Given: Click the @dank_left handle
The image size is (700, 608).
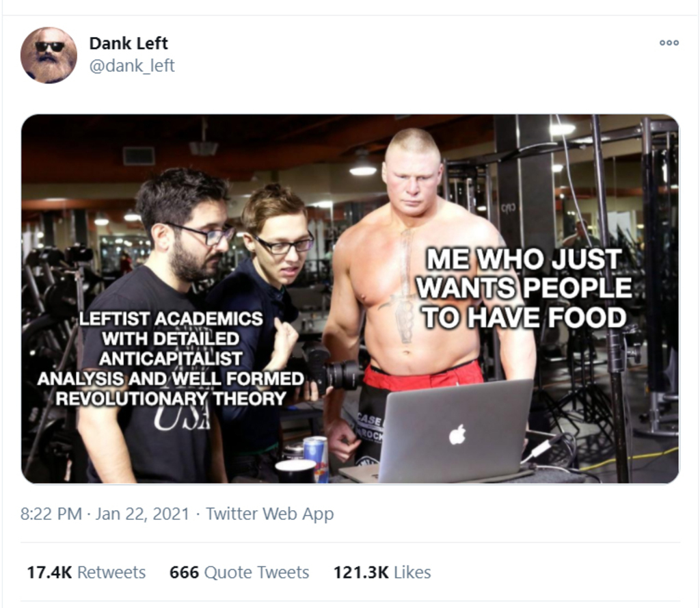Looking at the screenshot, I should (x=132, y=66).
